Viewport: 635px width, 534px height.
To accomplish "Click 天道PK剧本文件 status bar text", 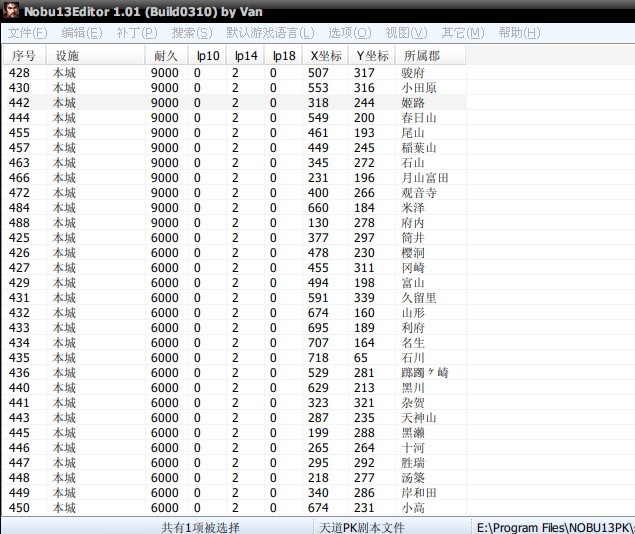I will (362, 527).
